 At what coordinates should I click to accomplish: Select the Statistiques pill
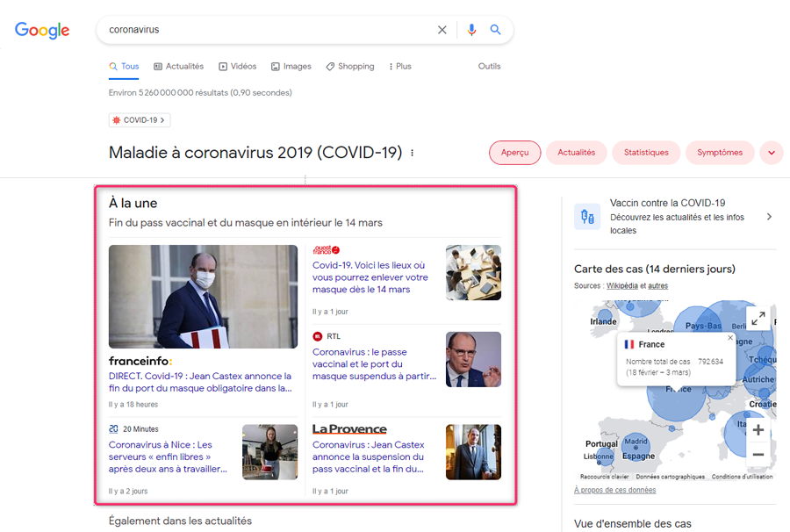click(646, 153)
